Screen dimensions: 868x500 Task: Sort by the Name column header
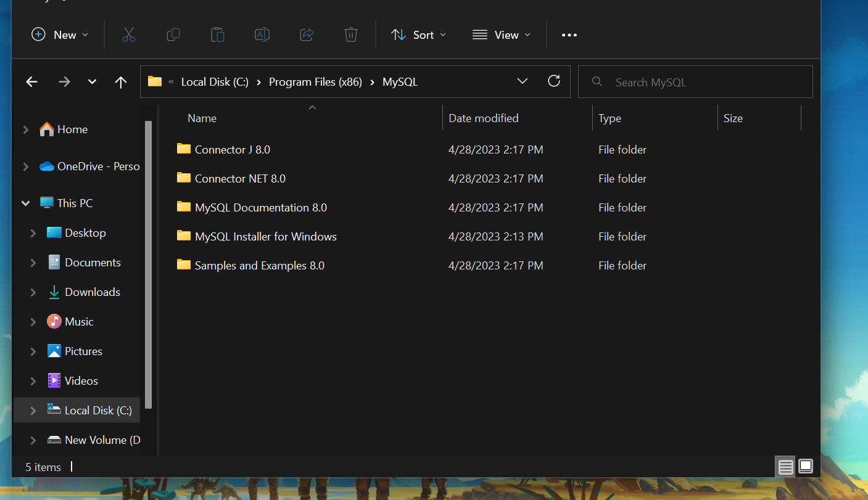202,118
